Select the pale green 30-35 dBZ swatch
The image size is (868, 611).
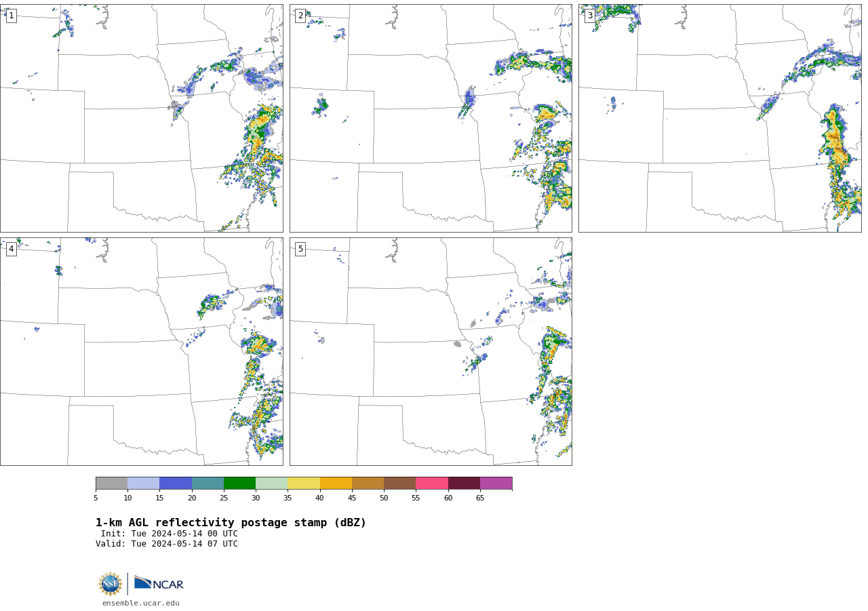tap(271, 484)
